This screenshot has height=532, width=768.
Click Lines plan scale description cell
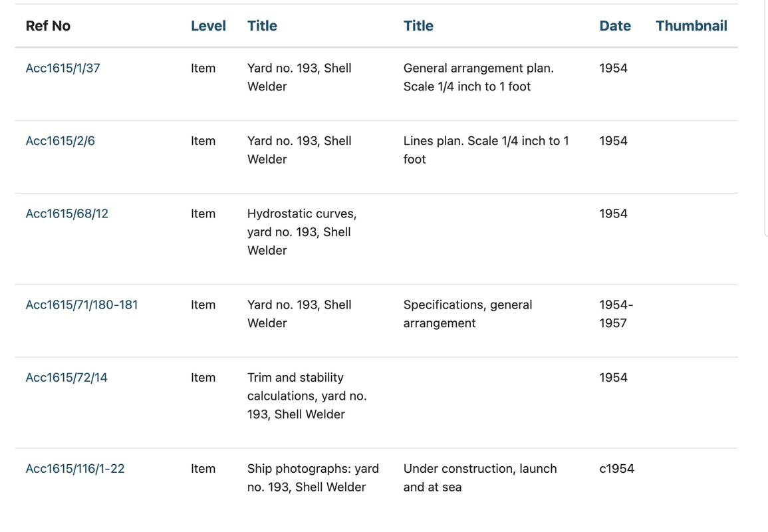click(485, 150)
